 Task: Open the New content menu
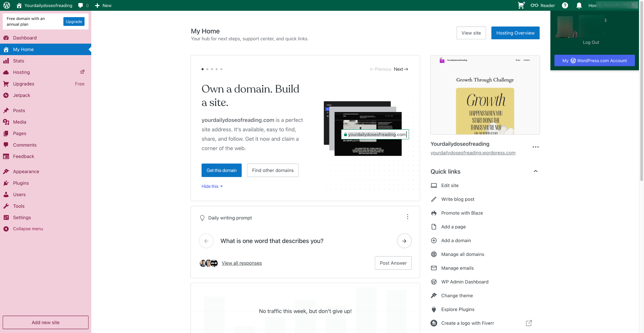[x=103, y=5]
